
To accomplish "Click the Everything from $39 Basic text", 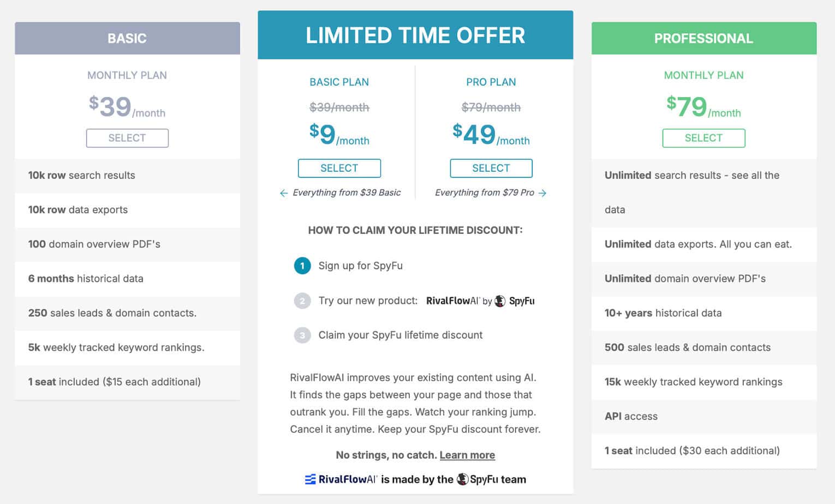I will pyautogui.click(x=347, y=193).
